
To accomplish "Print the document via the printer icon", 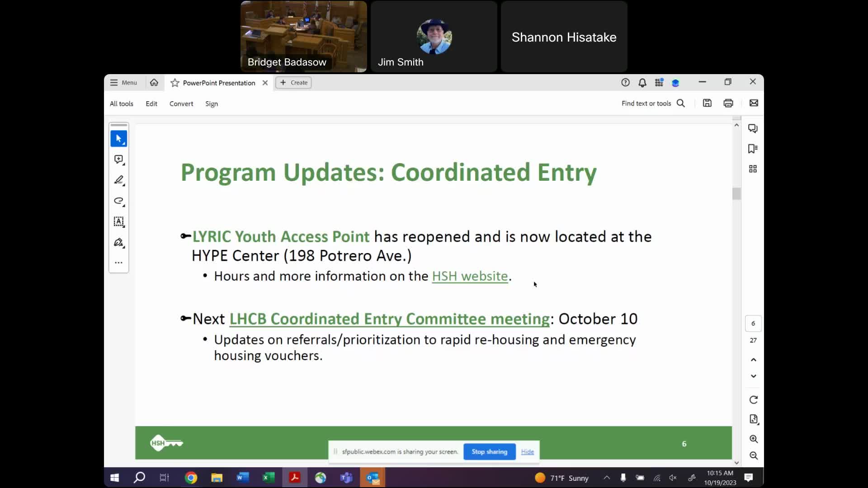I will click(x=728, y=103).
